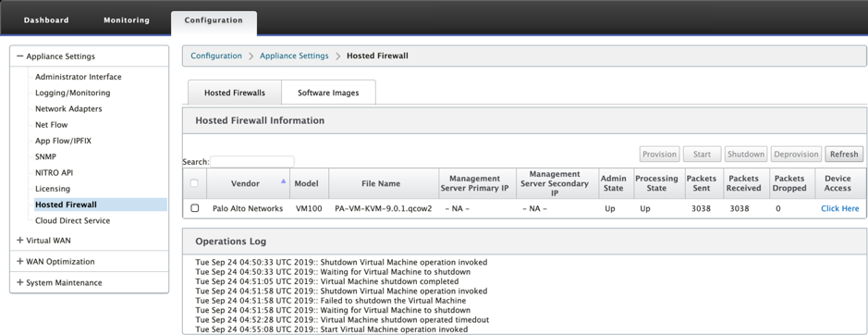Click the VM100 model cell
Image resolution: width=868 pixels, height=335 pixels.
pyautogui.click(x=309, y=208)
